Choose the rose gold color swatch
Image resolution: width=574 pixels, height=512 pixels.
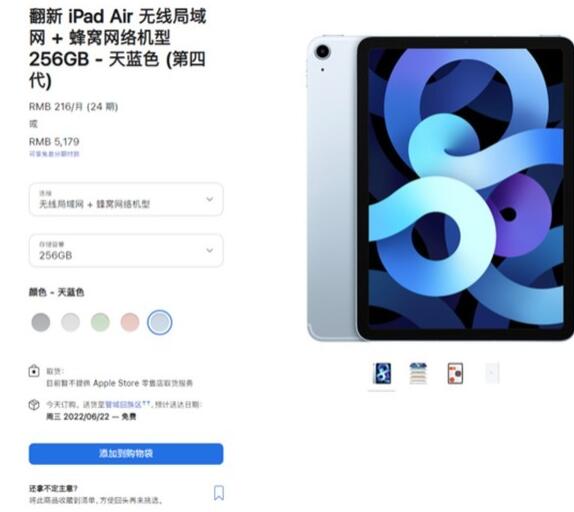coord(130,322)
